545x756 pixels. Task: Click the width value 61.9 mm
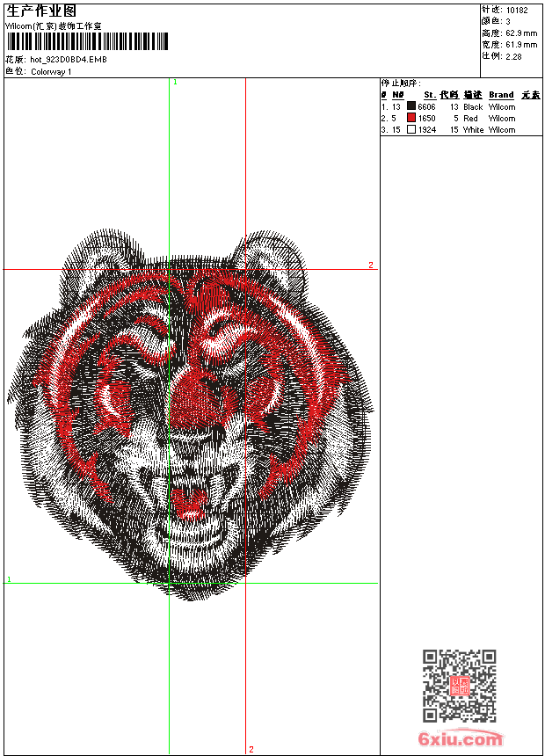pos(521,45)
